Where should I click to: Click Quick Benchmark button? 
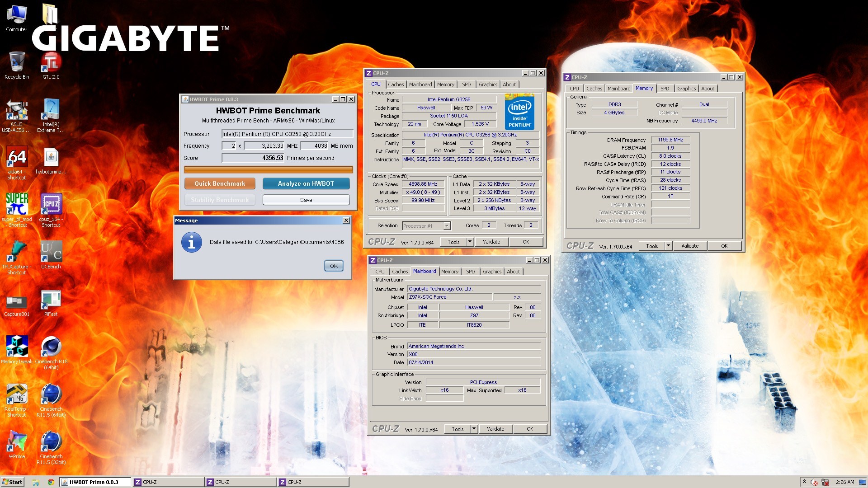220,183
